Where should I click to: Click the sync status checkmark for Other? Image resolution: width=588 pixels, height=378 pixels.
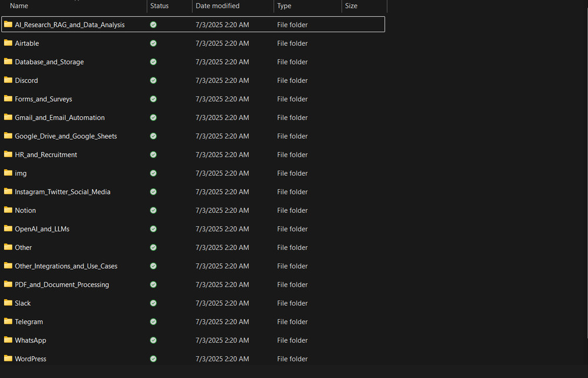click(153, 247)
